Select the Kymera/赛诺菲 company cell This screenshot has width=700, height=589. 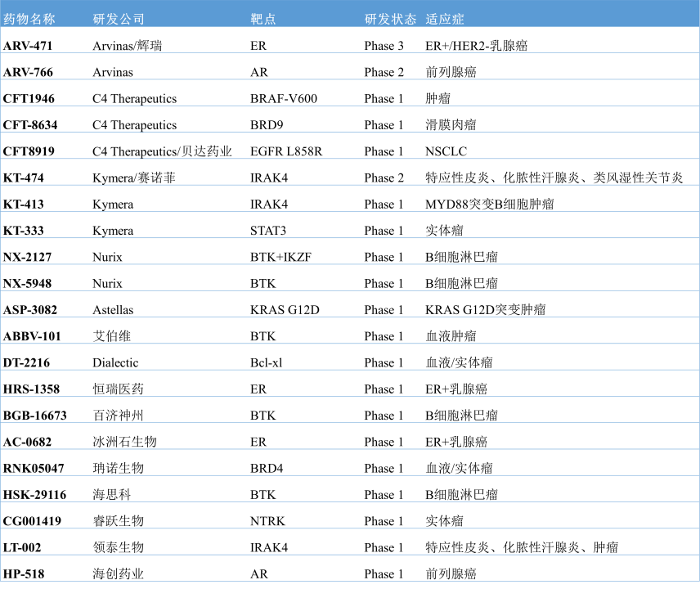tap(134, 178)
